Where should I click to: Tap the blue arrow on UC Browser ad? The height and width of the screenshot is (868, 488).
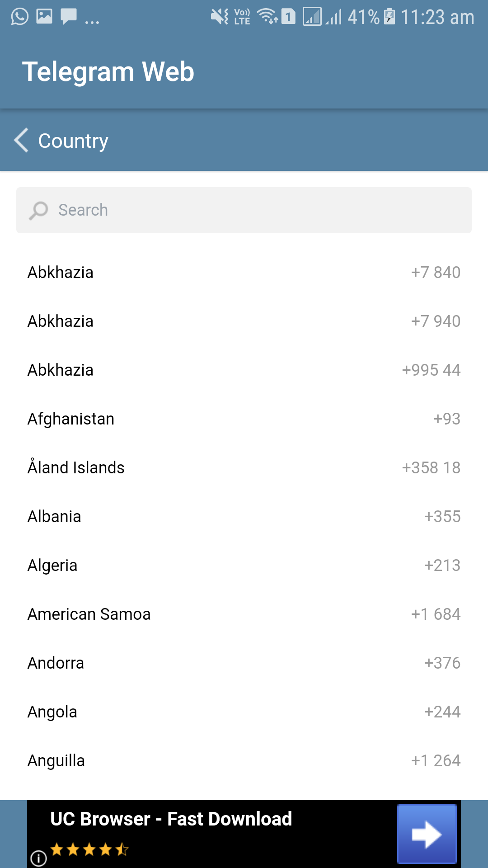[427, 834]
